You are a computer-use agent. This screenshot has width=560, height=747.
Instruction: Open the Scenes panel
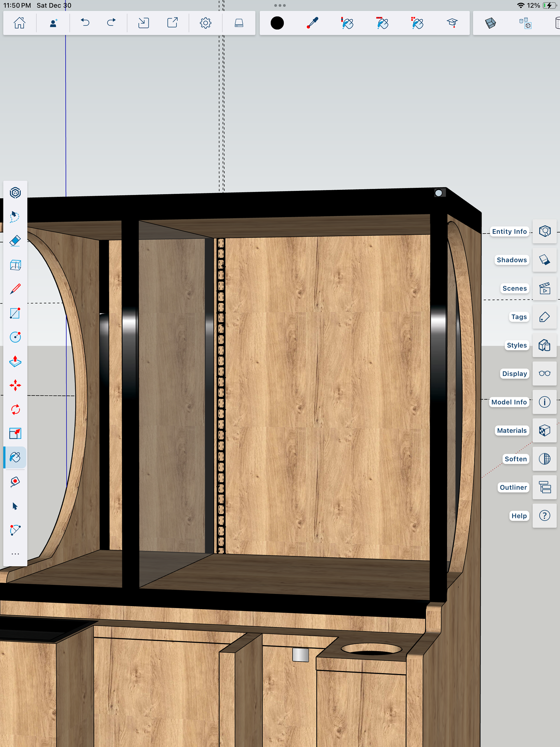[x=545, y=288]
